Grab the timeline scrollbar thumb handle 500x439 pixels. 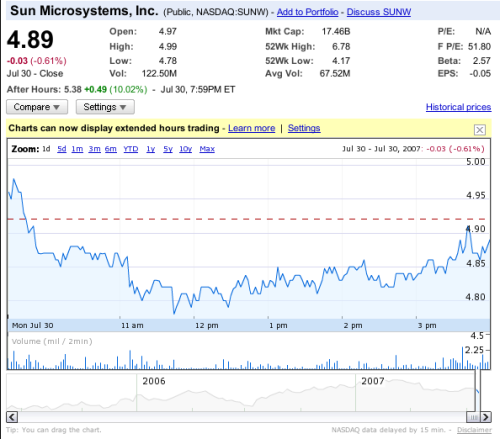[473, 417]
